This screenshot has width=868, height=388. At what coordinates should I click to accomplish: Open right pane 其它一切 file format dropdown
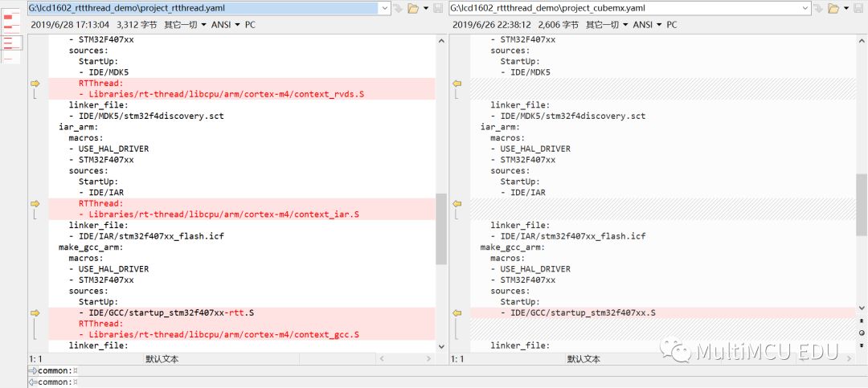607,25
